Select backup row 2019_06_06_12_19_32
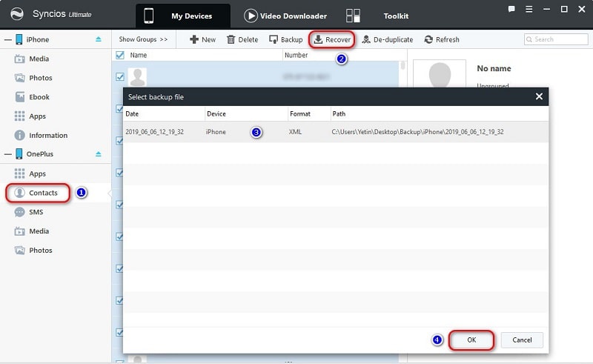 [336, 132]
